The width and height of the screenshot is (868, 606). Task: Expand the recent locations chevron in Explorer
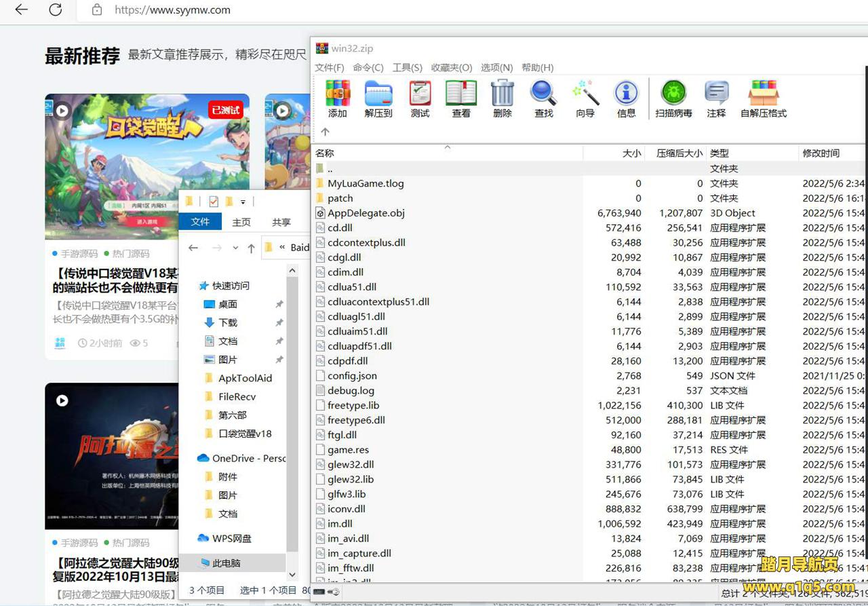pos(235,248)
